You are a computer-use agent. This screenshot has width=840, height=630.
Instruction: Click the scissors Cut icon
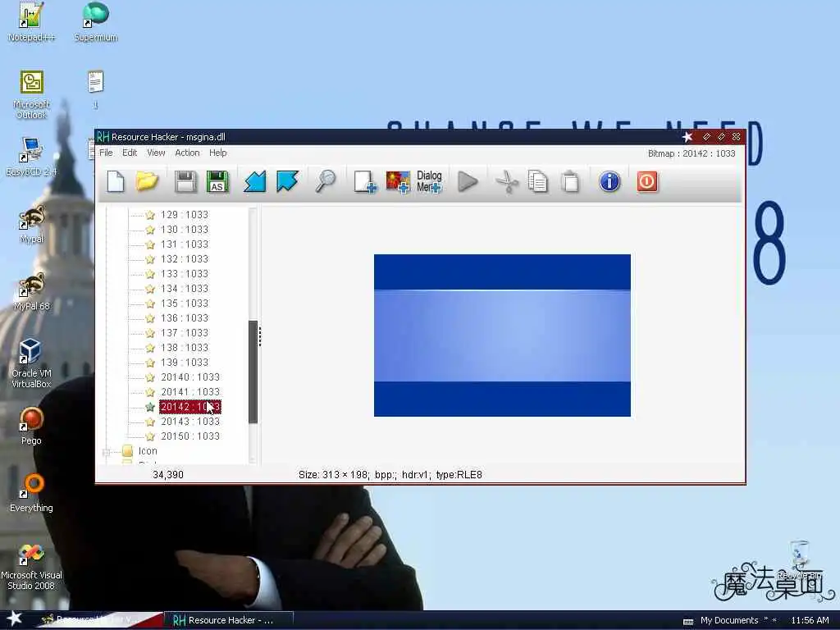pyautogui.click(x=507, y=181)
